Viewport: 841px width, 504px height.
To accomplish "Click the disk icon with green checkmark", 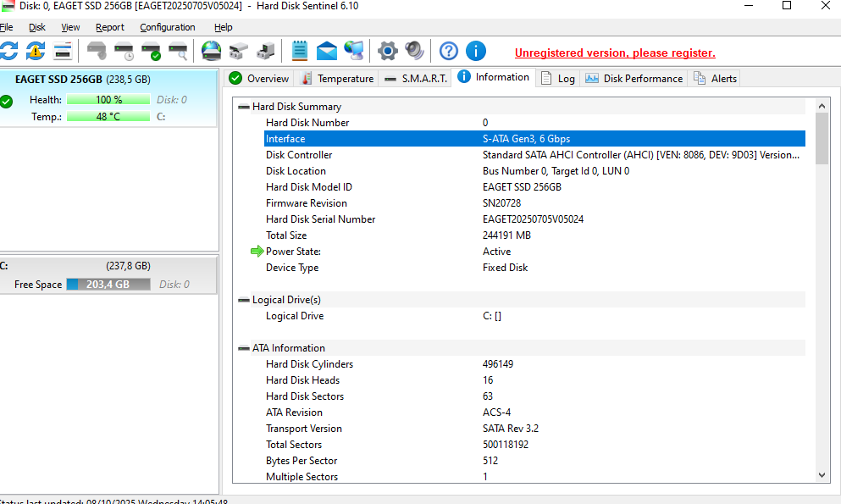I will tap(151, 52).
